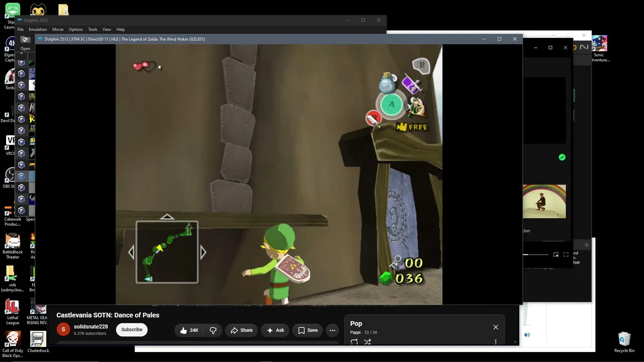This screenshot has height=362, width=644.
Task: Click the video progress slider in background window
Action: 536,255
